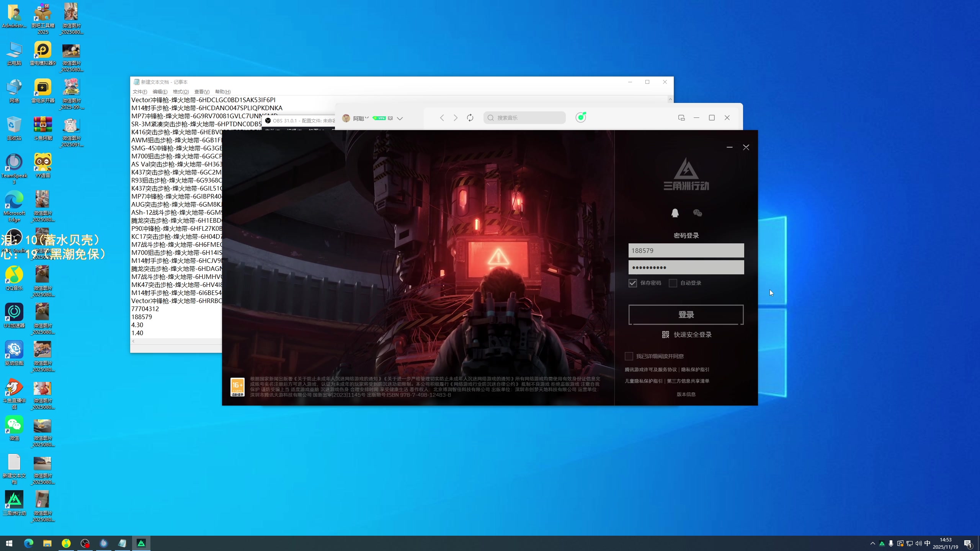980x551 pixels.
Task: Select the QQ penguin login icon
Action: tap(675, 213)
